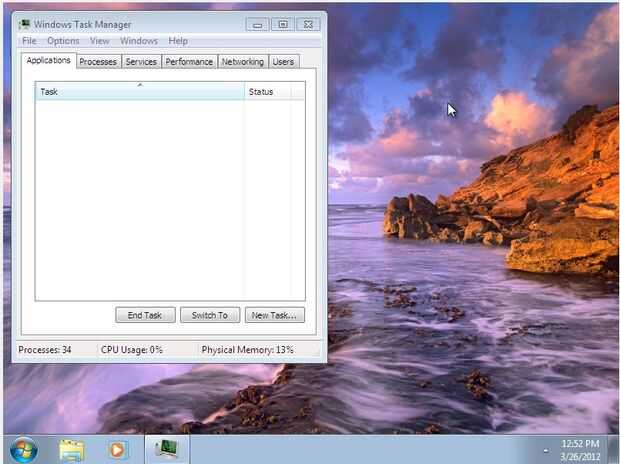
Task: Show hidden system tray icons
Action: [546, 450]
